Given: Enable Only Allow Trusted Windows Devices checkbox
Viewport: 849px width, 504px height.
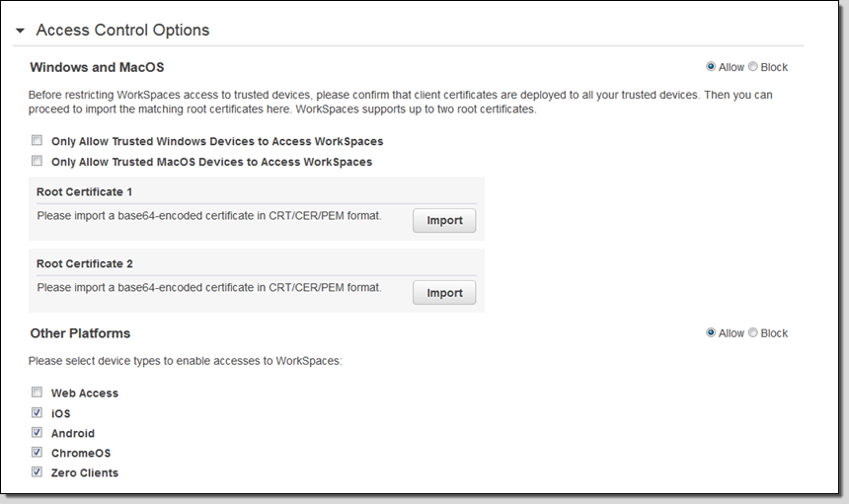Looking at the screenshot, I should tap(38, 141).
